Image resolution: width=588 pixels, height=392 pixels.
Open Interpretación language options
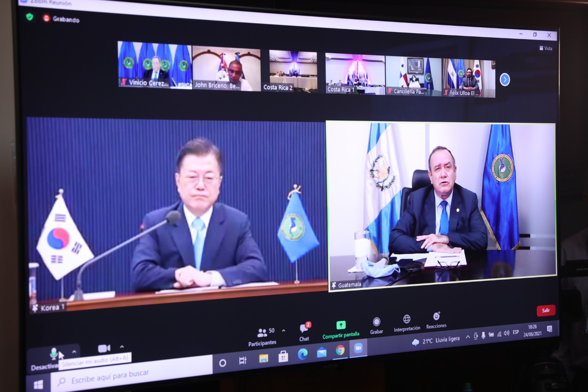tap(407, 323)
